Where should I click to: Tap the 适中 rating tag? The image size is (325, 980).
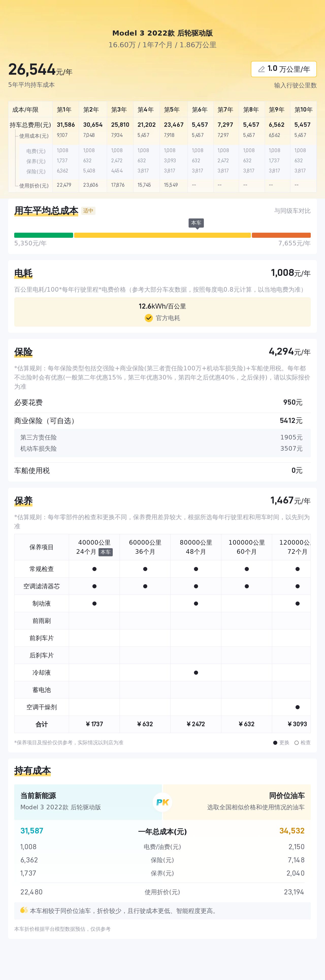pyautogui.click(x=88, y=211)
